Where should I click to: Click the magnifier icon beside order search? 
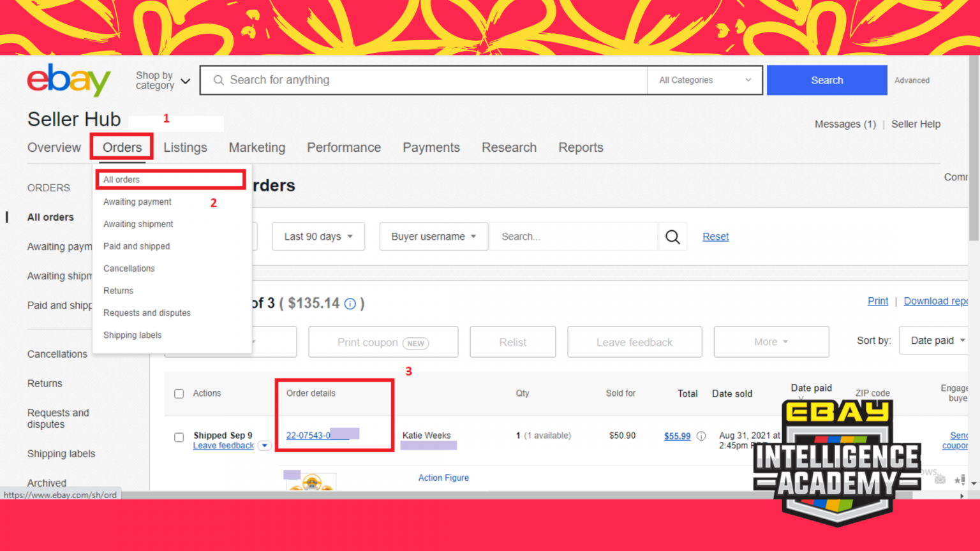tap(672, 237)
